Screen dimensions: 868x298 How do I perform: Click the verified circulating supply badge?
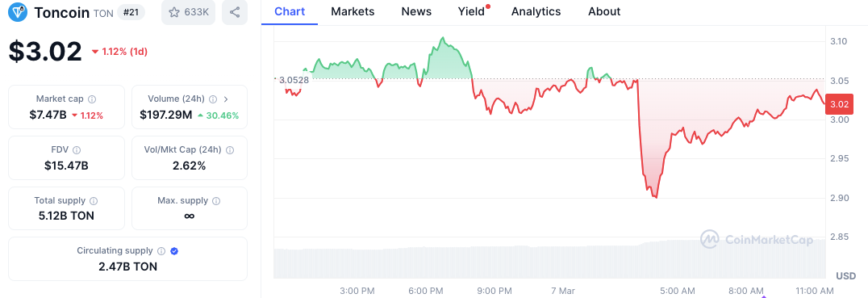click(174, 251)
